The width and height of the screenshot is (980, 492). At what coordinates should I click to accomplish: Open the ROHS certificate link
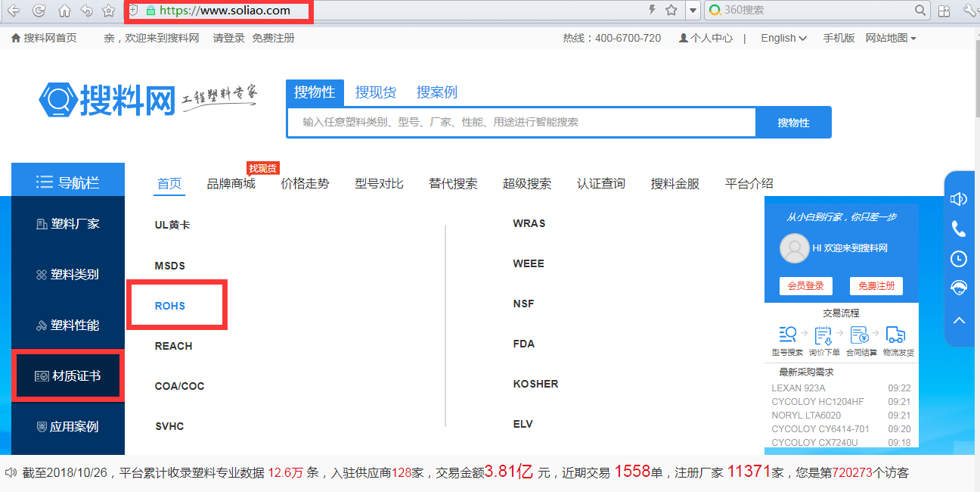click(x=170, y=306)
